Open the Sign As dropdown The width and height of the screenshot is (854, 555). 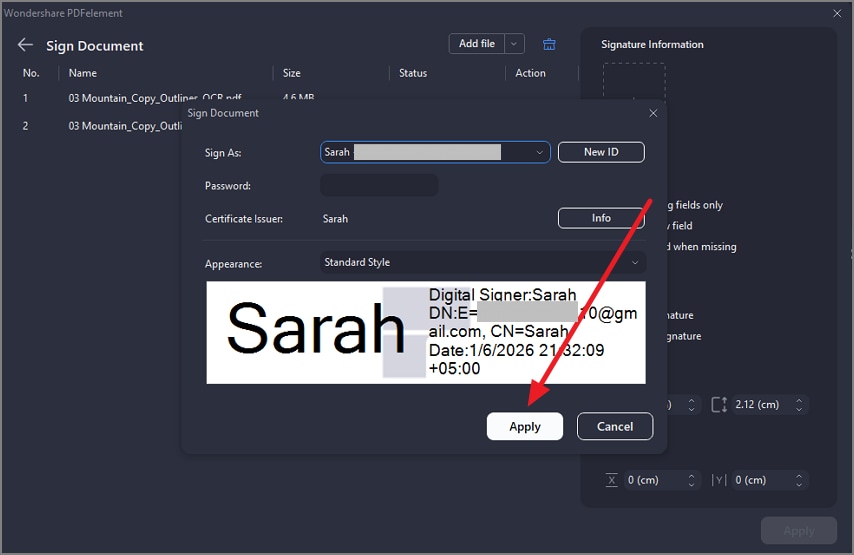435,153
